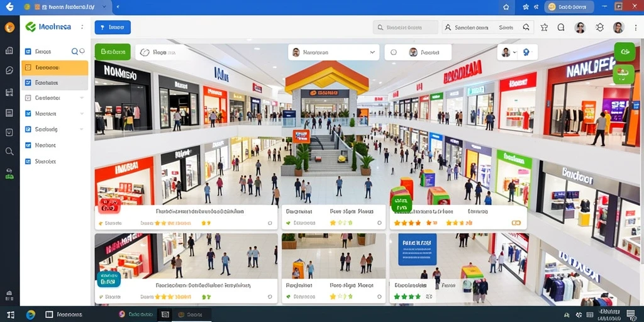Click the yellow smiley pill in the title bar
This screenshot has width=644, height=322.
[x=569, y=6]
